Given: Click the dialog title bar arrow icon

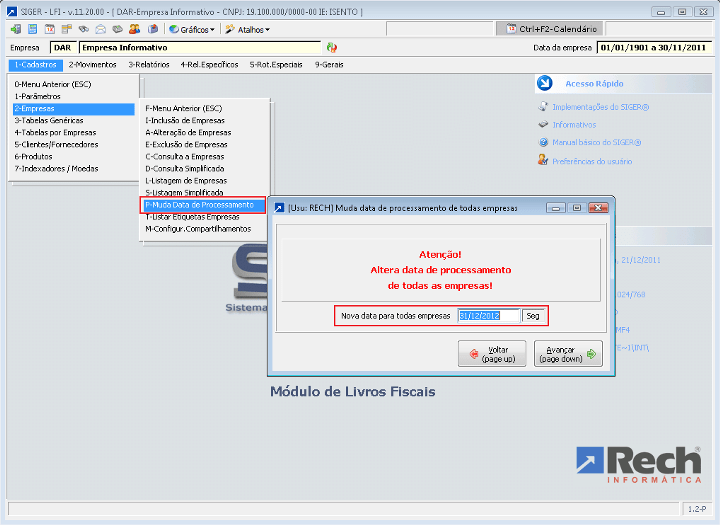Looking at the screenshot, I should pos(279,208).
